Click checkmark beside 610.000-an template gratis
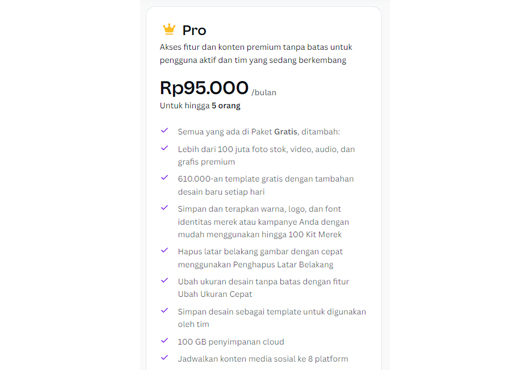Image resolution: width=530 pixels, height=370 pixels. tap(165, 178)
